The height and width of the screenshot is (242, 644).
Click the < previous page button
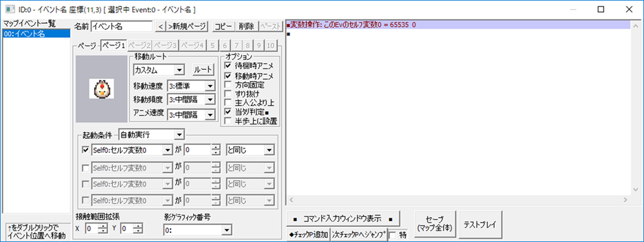(x=161, y=26)
